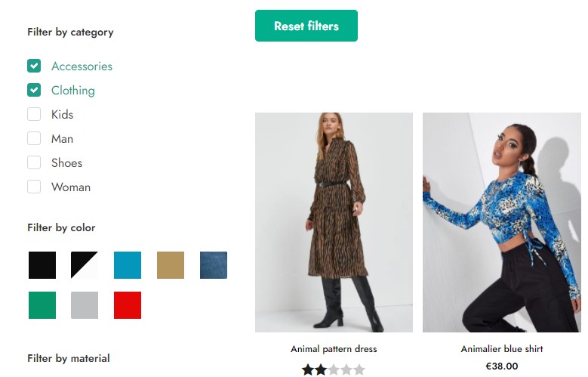Select the Woman category checkbox

coord(34,187)
